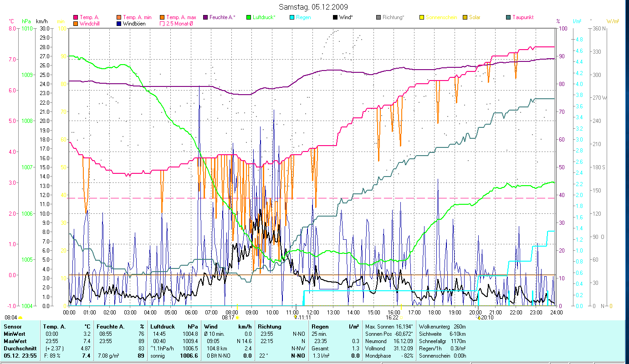Click the black Wind legend square
Image resolution: width=629 pixels, height=364 pixels.
pos(335,17)
